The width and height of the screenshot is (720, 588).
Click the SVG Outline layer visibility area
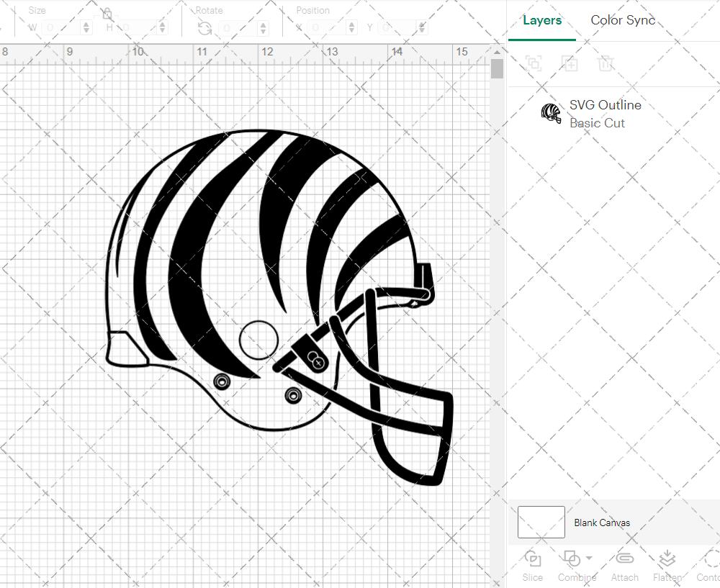point(551,113)
